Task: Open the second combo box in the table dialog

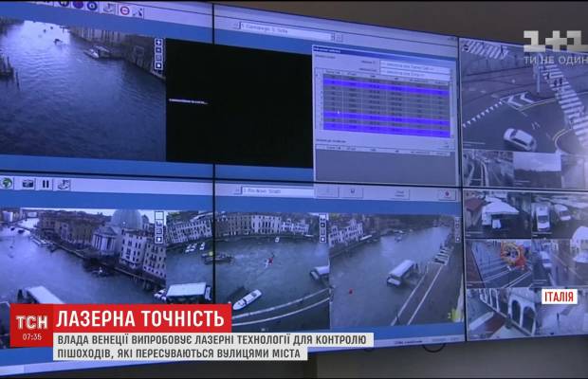Action: (x=416, y=73)
